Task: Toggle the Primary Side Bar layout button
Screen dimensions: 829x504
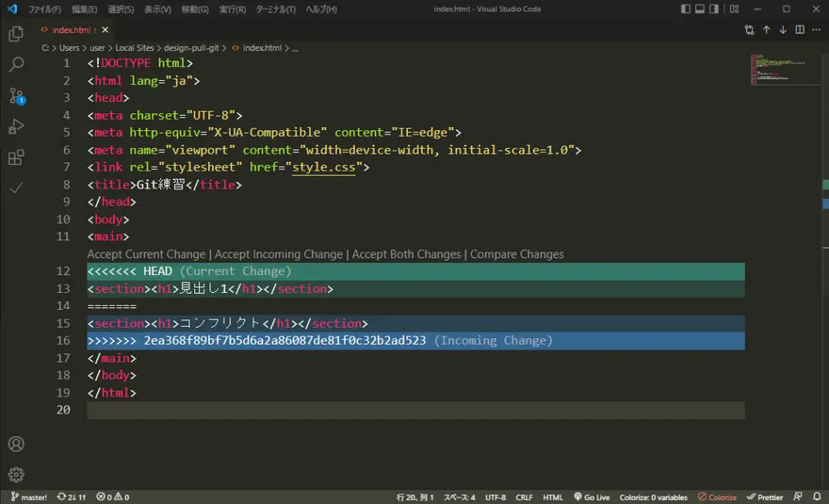Action: tap(687, 9)
